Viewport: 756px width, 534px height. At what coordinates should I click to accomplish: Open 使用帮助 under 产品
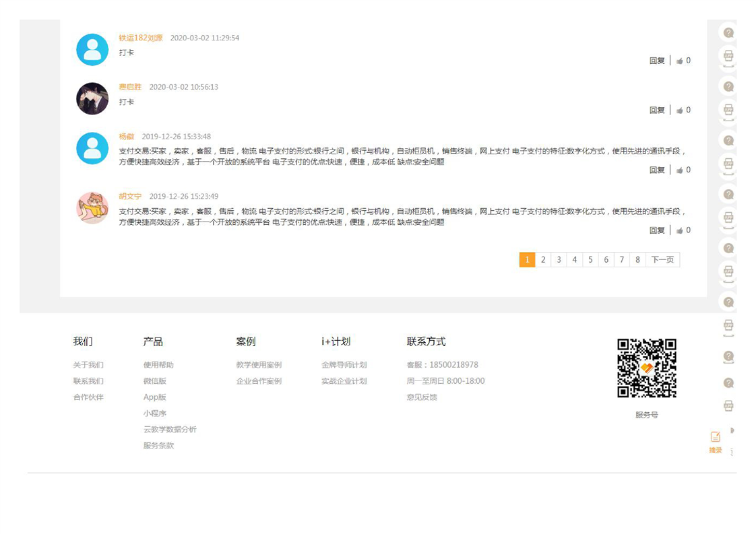[158, 365]
